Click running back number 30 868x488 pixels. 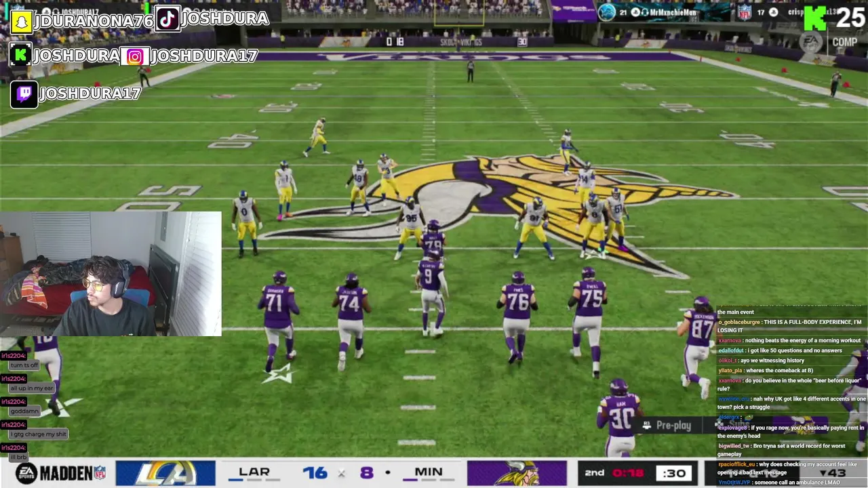619,417
